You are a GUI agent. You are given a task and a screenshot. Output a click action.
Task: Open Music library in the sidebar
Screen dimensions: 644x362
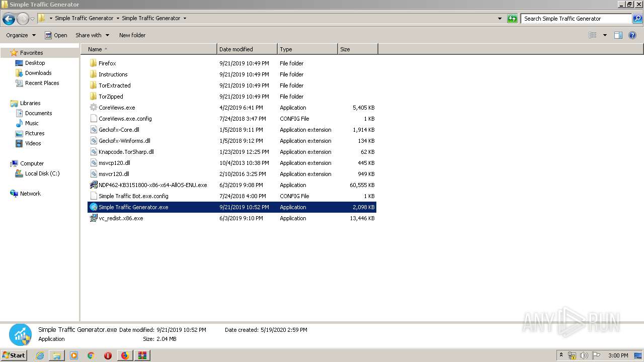point(32,123)
